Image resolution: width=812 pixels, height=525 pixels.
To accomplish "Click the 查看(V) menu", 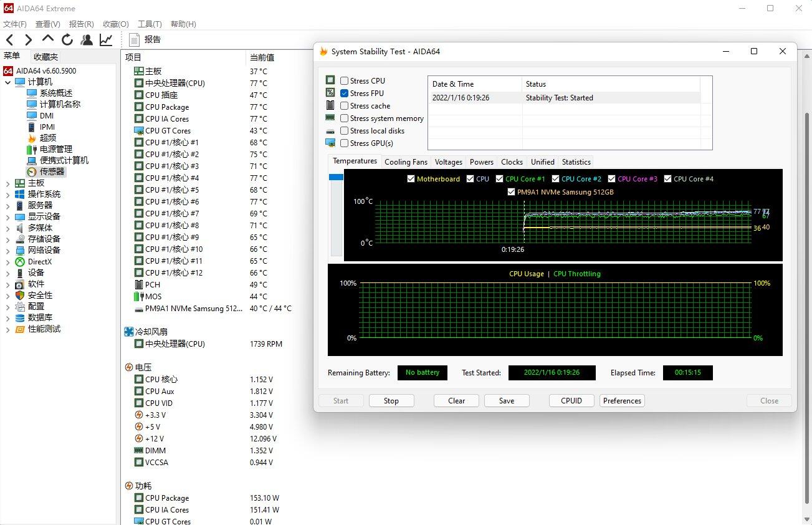I will (x=48, y=24).
